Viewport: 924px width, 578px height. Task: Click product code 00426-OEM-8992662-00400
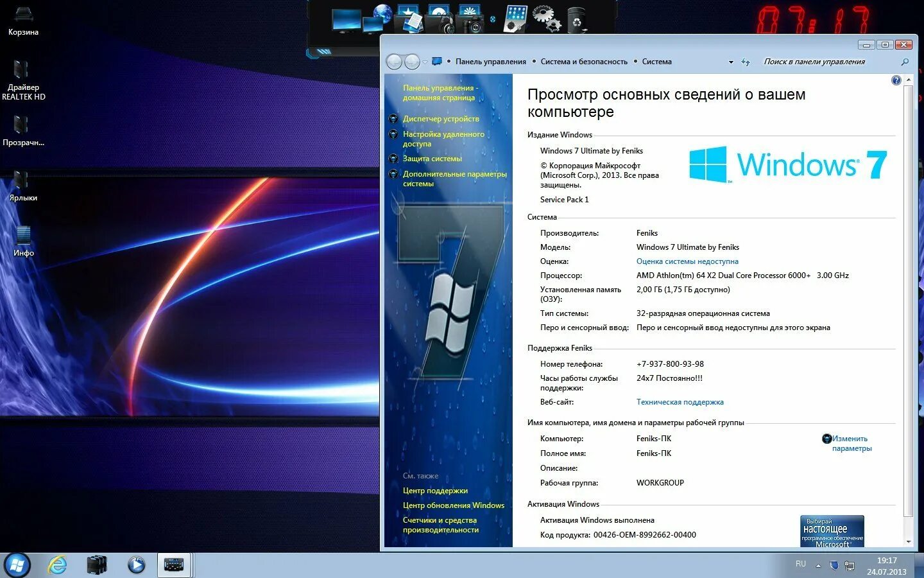click(x=644, y=535)
